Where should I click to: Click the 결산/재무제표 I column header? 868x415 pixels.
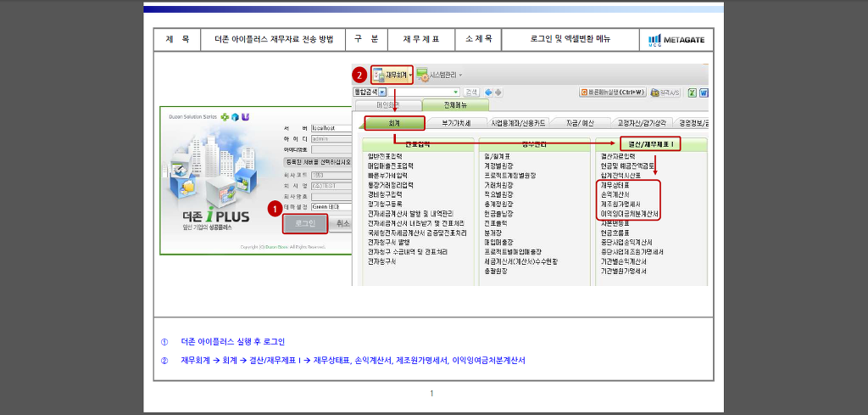650,144
